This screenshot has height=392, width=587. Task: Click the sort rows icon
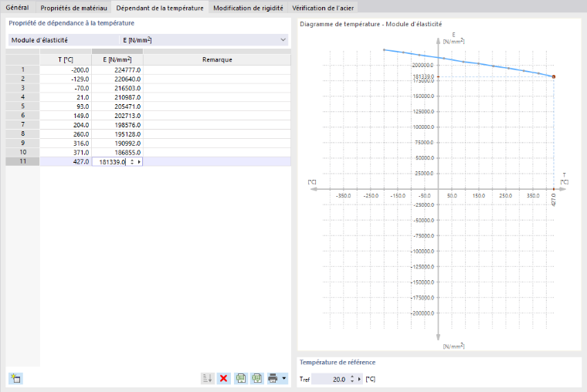[208, 378]
